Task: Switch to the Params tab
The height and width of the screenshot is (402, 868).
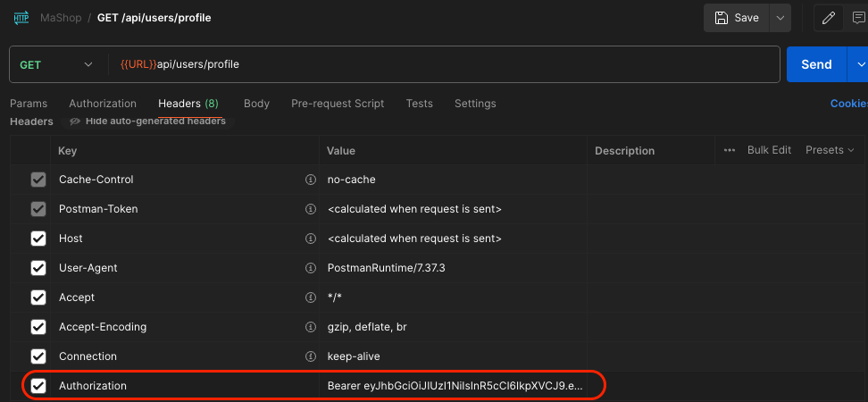Action: coord(29,104)
